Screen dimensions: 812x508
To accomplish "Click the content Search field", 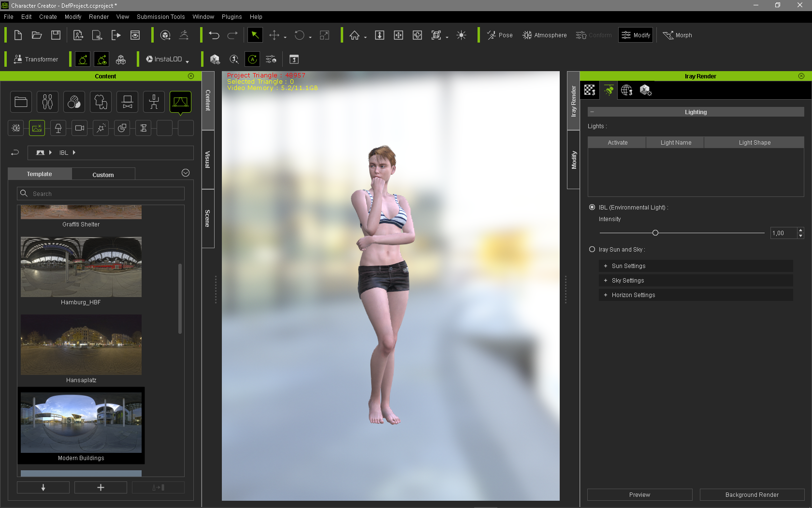I will [101, 194].
